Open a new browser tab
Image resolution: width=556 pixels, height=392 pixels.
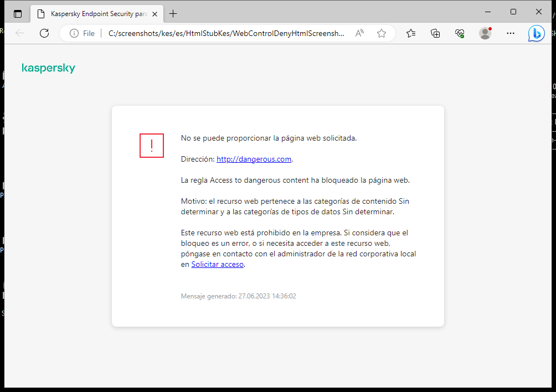pyautogui.click(x=173, y=13)
